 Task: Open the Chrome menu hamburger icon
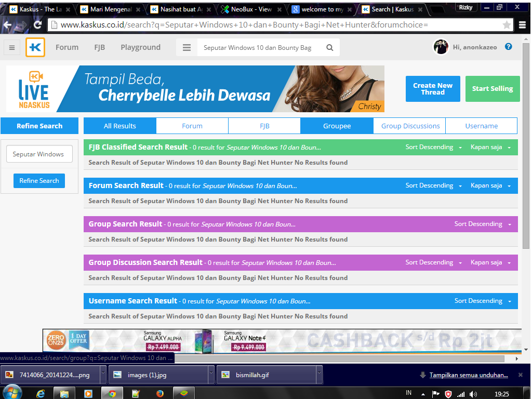point(523,25)
